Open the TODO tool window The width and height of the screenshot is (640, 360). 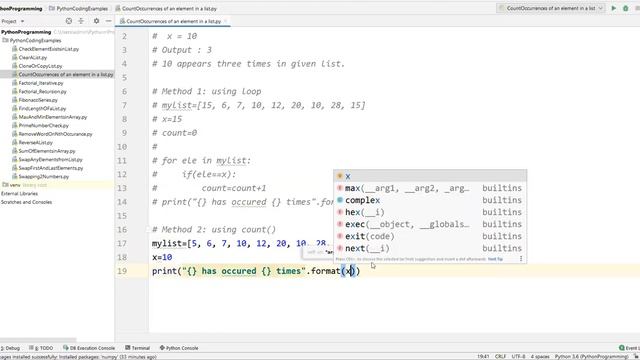41,348
